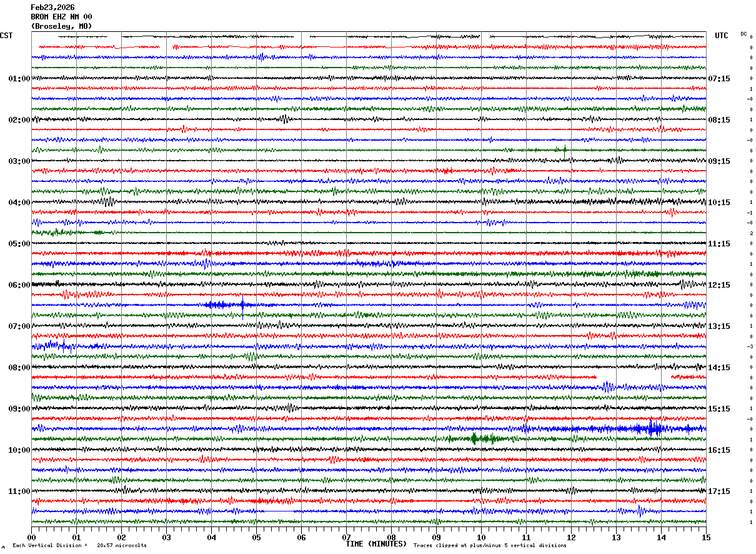Click minute tick label 03 on time axis

coord(166,537)
